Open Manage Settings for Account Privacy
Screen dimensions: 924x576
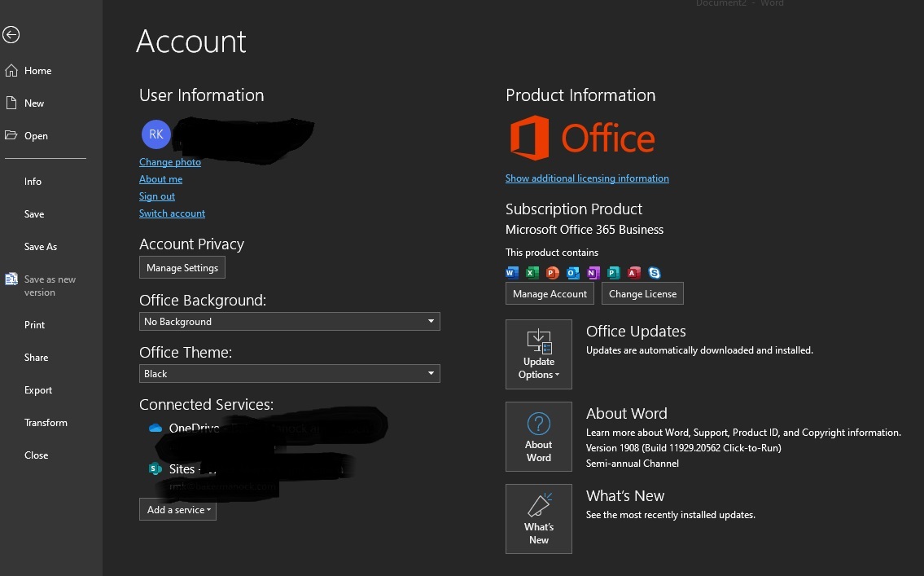[182, 268]
